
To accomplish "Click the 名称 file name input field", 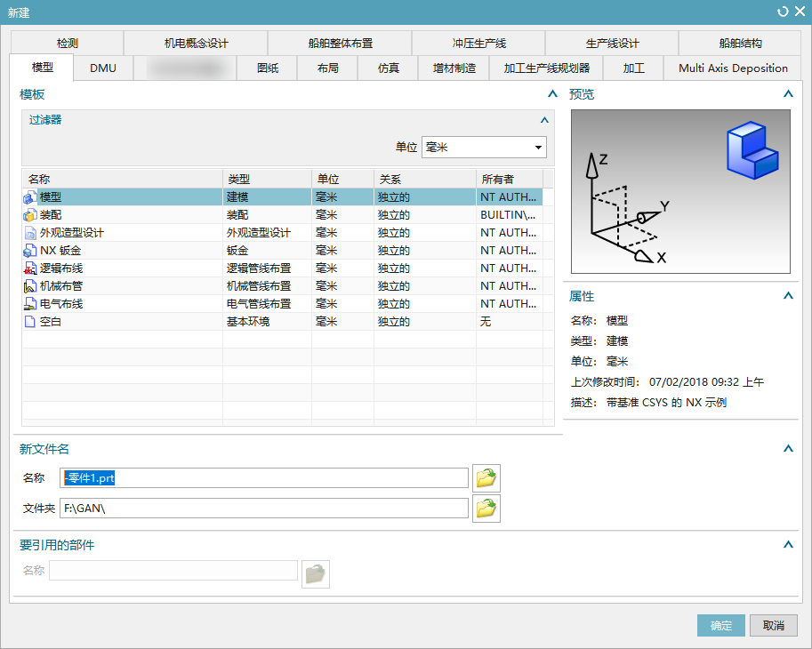I will pyautogui.click(x=264, y=478).
